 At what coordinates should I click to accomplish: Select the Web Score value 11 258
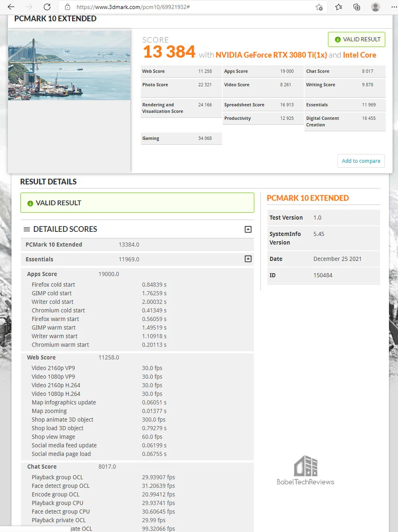(x=205, y=71)
